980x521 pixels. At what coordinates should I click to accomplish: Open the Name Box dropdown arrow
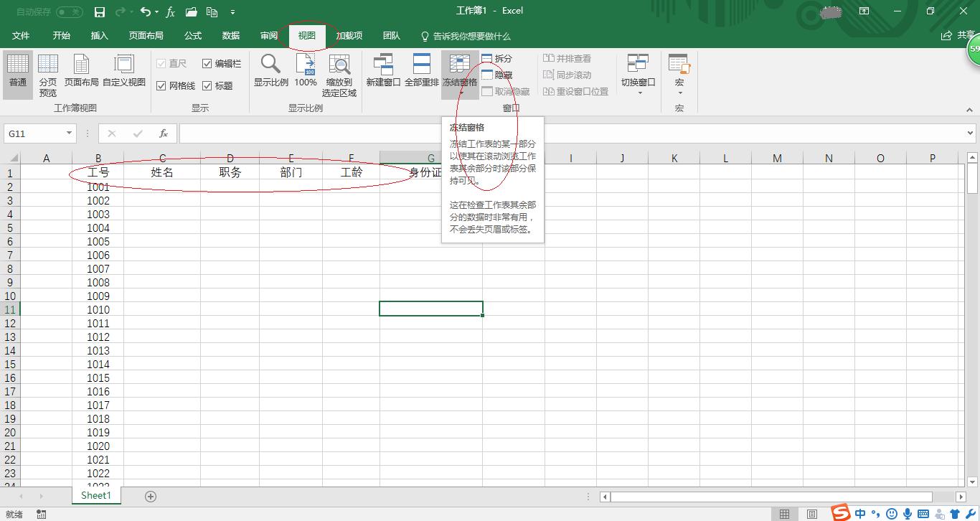(x=68, y=133)
